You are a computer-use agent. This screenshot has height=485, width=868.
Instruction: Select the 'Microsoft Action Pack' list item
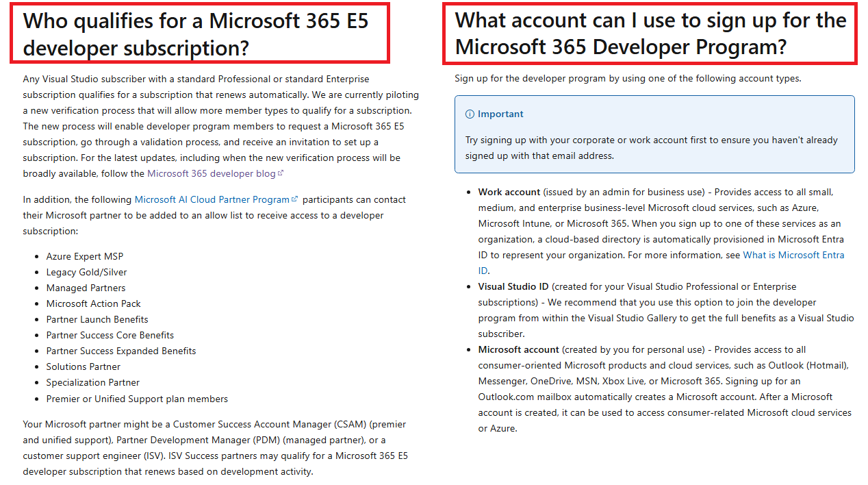pyautogui.click(x=94, y=303)
